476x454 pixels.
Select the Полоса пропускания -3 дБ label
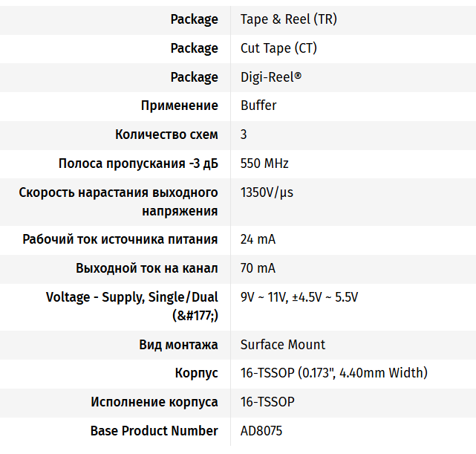(138, 163)
